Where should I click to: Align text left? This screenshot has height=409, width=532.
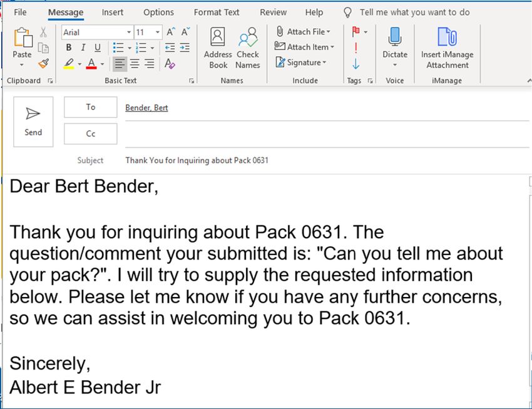coord(120,64)
